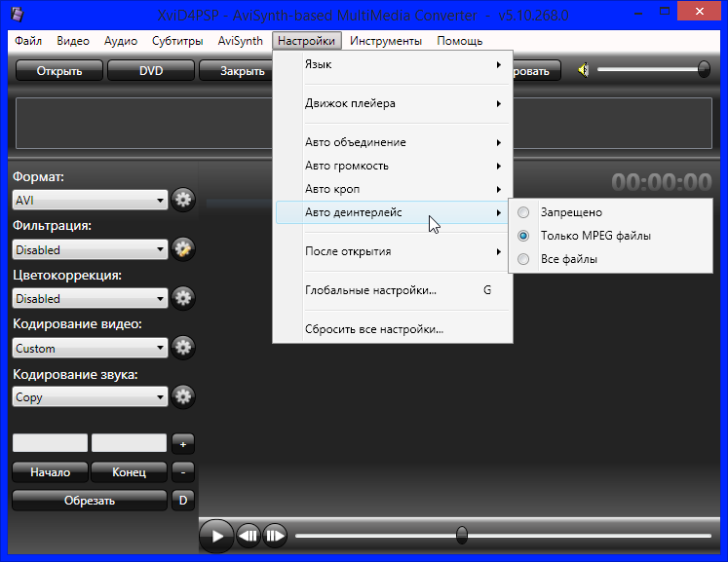Viewport: 728px width, 562px height.
Task: Click the speaker volume icon
Action: 583,70
